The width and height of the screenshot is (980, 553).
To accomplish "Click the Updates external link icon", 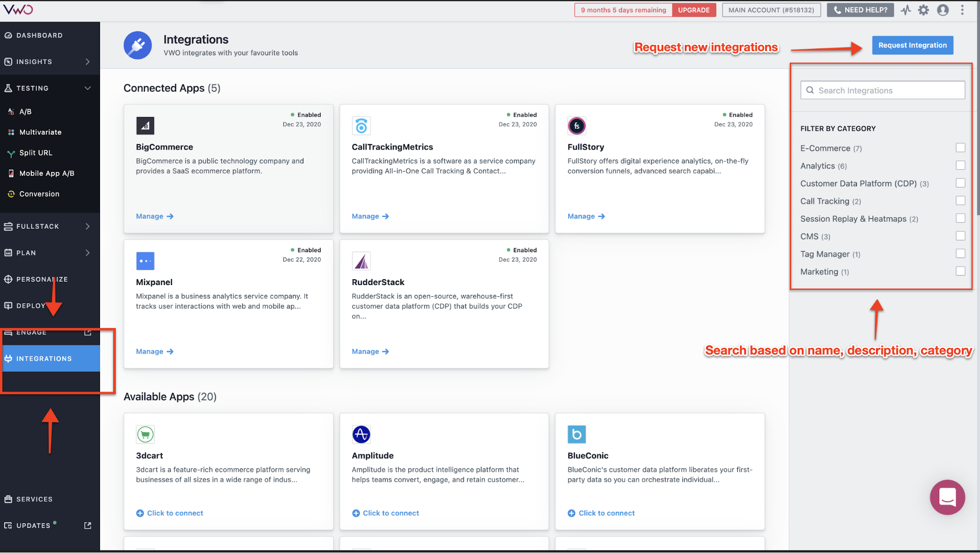I will point(88,526).
